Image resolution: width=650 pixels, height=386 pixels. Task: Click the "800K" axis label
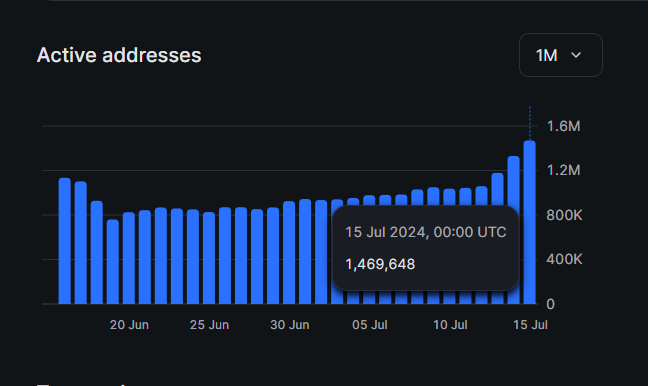[564, 215]
